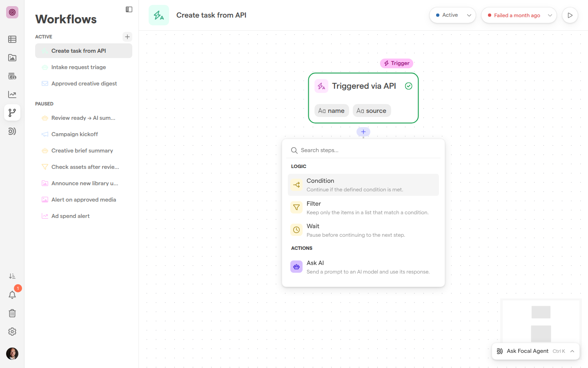Image resolution: width=588 pixels, height=368 pixels.
Task: Click the 'source' field chip on the trigger
Action: [x=372, y=110]
